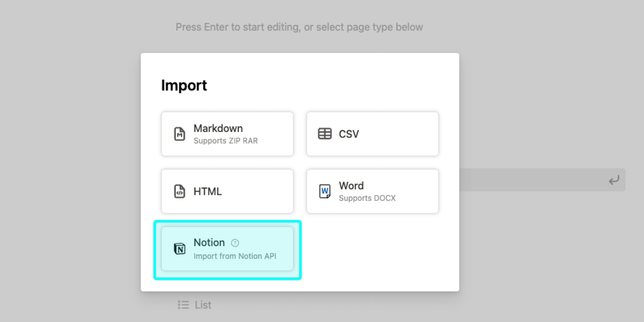Click the Supports DOCX label under Word
Image resolution: width=644 pixels, height=322 pixels.
coord(367,198)
